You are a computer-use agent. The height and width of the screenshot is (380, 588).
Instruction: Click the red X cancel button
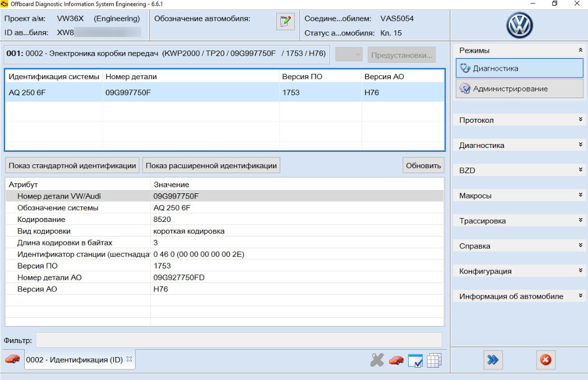coord(545,360)
